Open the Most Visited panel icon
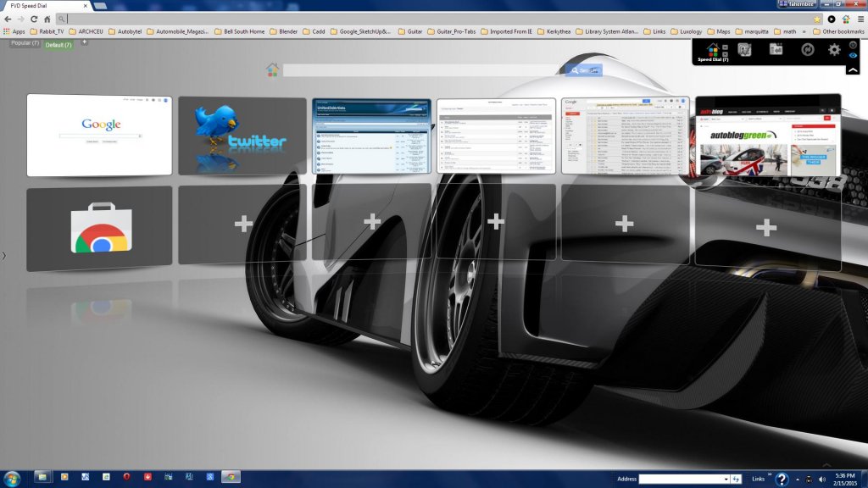 (744, 50)
